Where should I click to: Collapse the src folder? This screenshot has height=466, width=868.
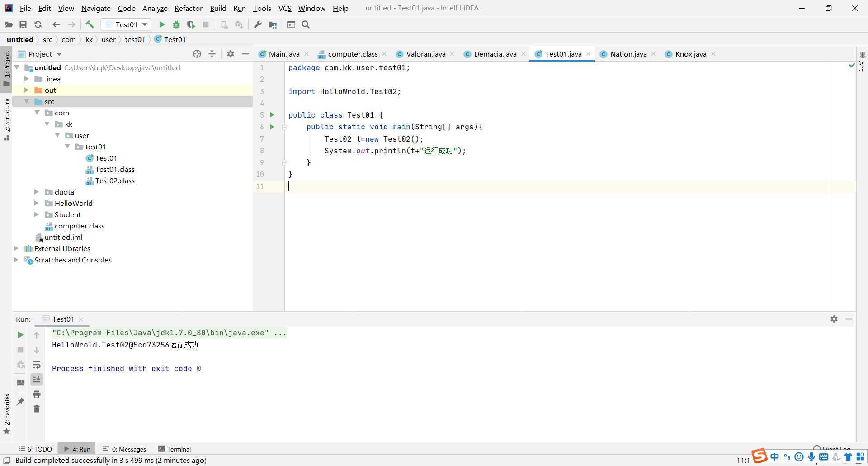click(x=27, y=101)
